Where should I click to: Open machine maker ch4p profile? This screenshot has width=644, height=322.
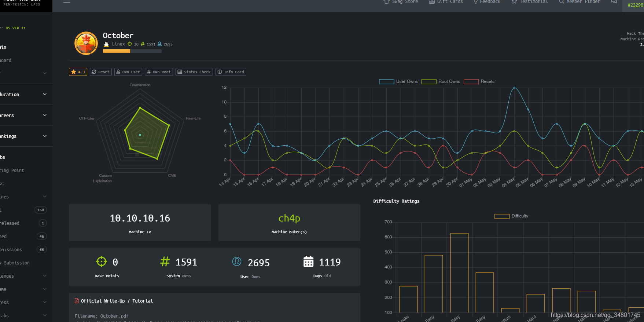click(x=289, y=218)
